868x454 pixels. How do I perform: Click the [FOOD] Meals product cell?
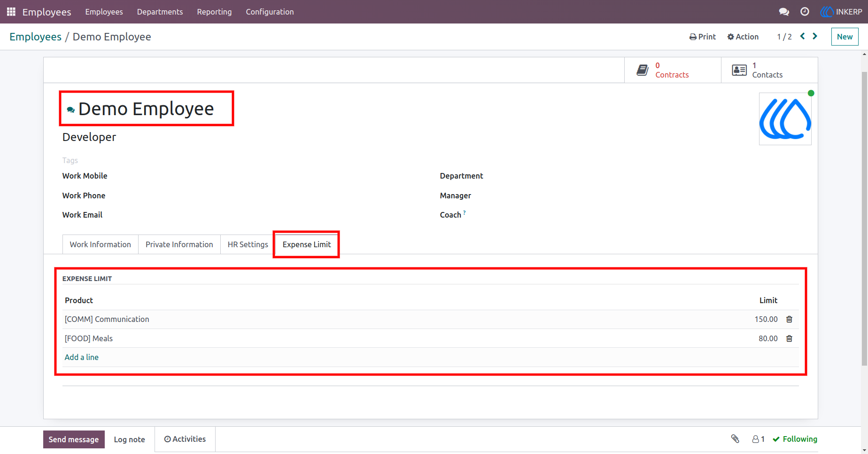[89, 338]
